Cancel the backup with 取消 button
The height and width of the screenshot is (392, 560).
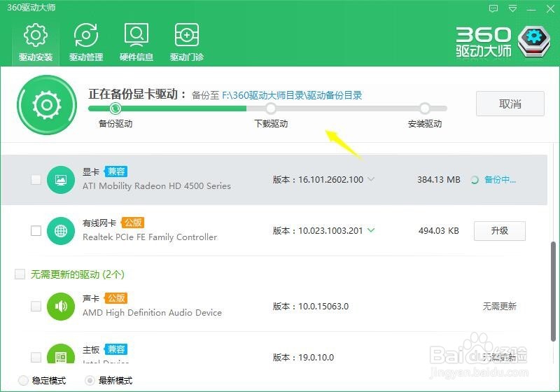point(510,104)
